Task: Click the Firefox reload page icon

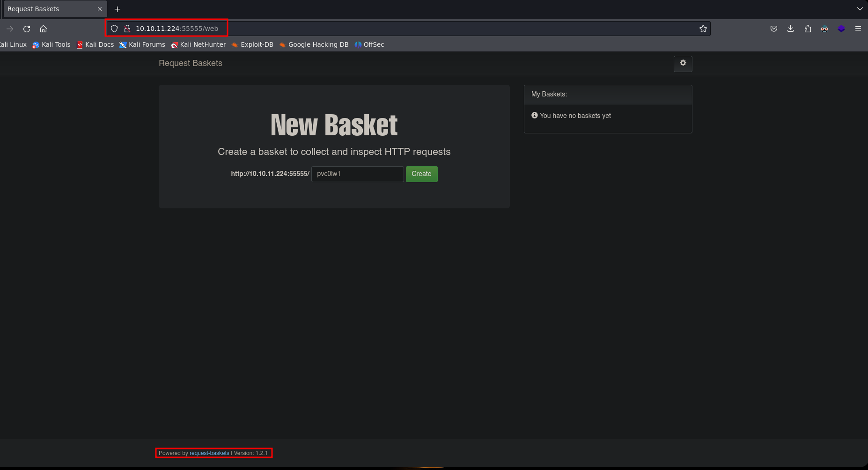Action: pos(27,29)
